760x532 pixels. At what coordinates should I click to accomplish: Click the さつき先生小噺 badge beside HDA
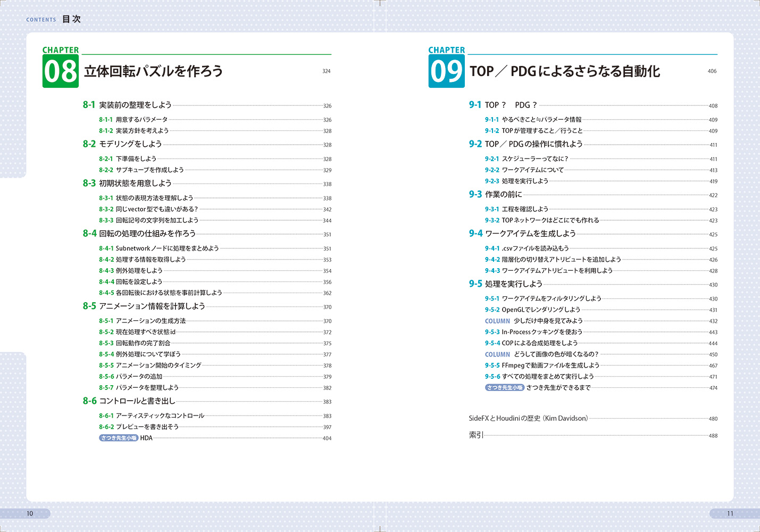pos(119,438)
